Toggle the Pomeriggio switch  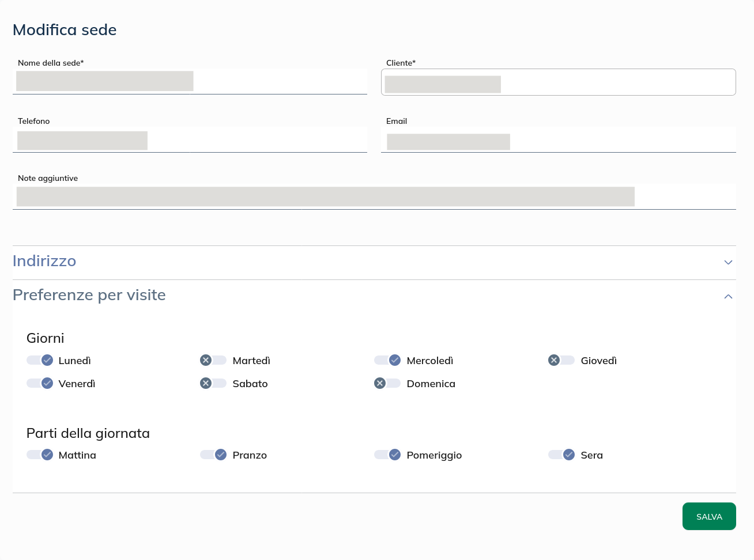click(387, 455)
